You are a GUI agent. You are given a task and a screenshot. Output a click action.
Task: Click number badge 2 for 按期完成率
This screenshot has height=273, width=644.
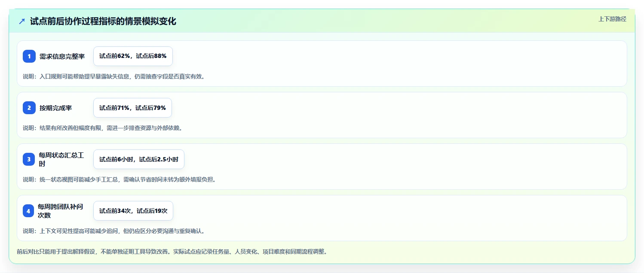29,108
